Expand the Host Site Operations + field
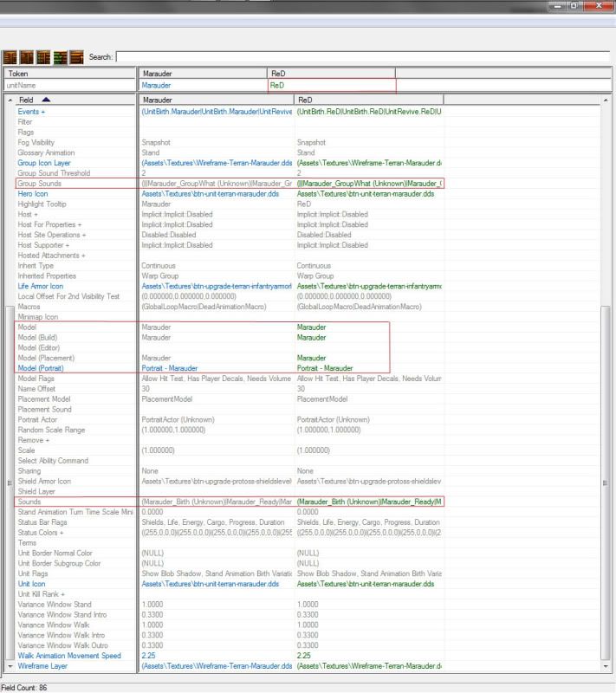The width and height of the screenshot is (616, 693). (x=52, y=235)
